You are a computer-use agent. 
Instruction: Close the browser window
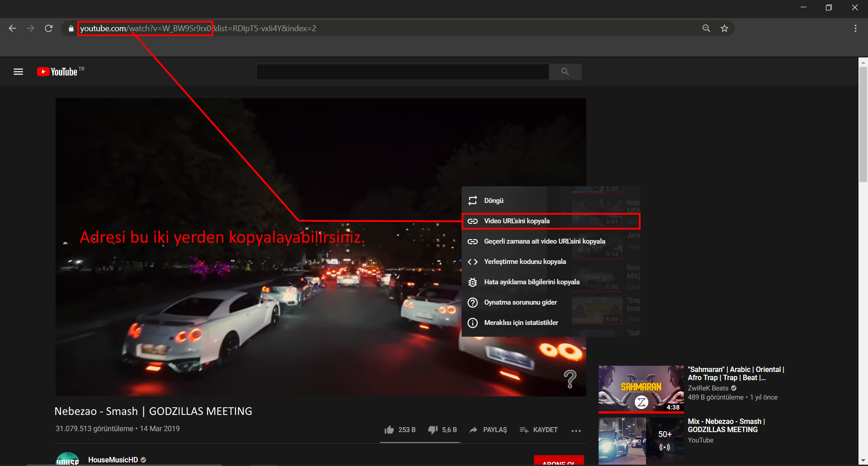pyautogui.click(x=854, y=7)
